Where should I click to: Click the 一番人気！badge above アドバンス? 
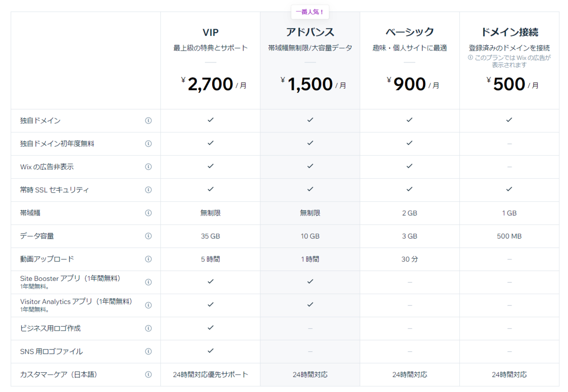coord(310,12)
